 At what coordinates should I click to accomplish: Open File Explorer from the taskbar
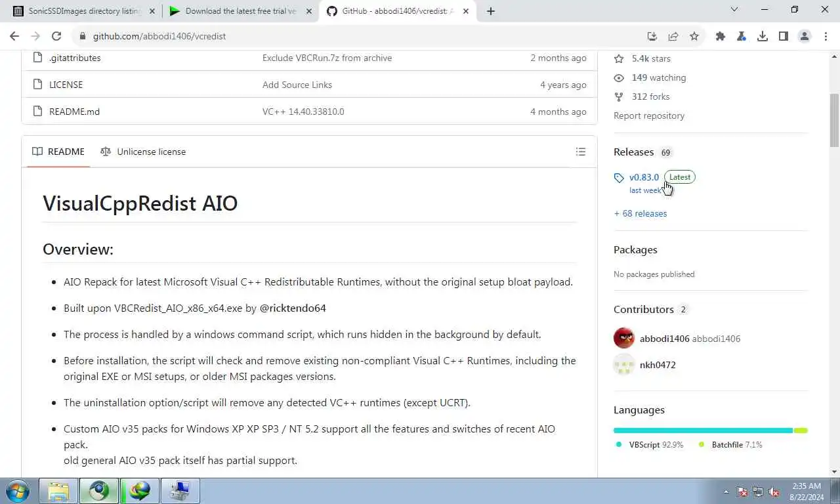(x=58, y=491)
